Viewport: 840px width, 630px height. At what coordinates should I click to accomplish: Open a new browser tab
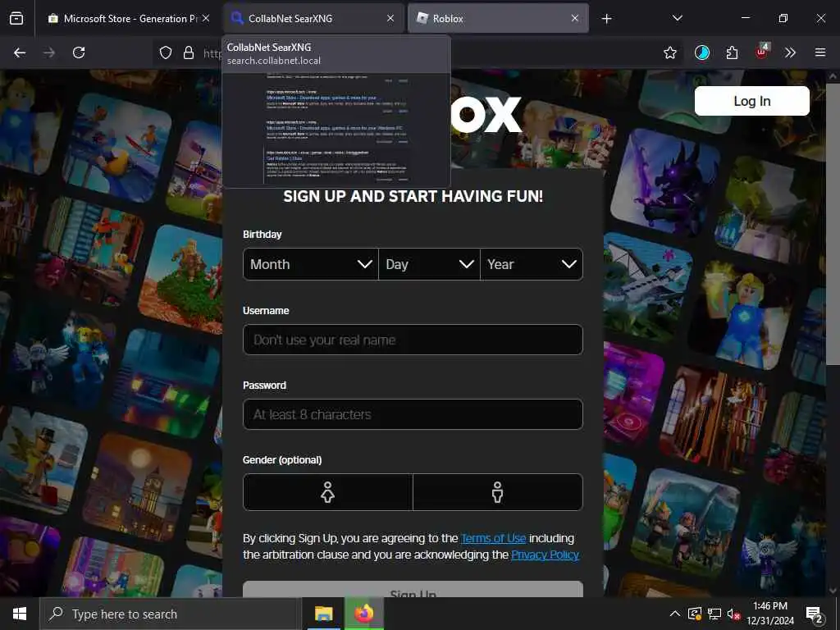click(x=606, y=19)
